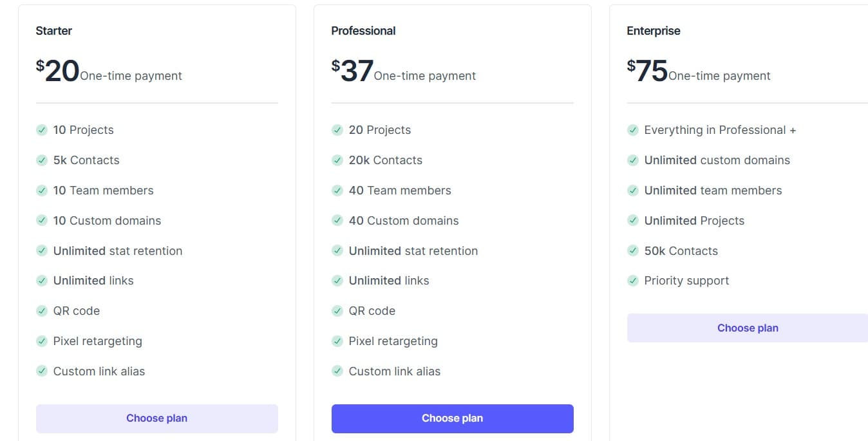Select the Enterprise plan heading

[x=654, y=30]
